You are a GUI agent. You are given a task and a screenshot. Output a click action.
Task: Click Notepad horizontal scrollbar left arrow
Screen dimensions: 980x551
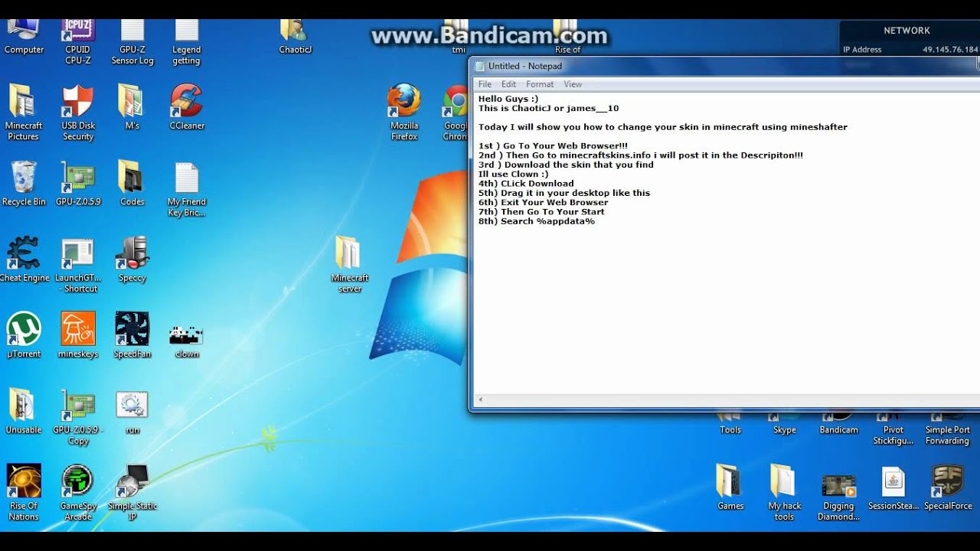(481, 399)
